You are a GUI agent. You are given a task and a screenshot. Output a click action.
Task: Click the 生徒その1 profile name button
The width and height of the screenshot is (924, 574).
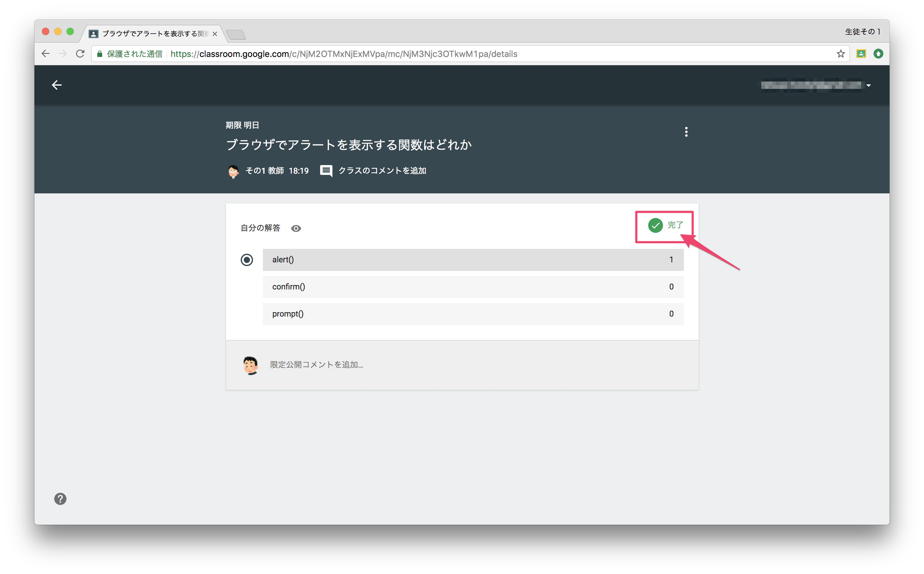[x=862, y=32]
